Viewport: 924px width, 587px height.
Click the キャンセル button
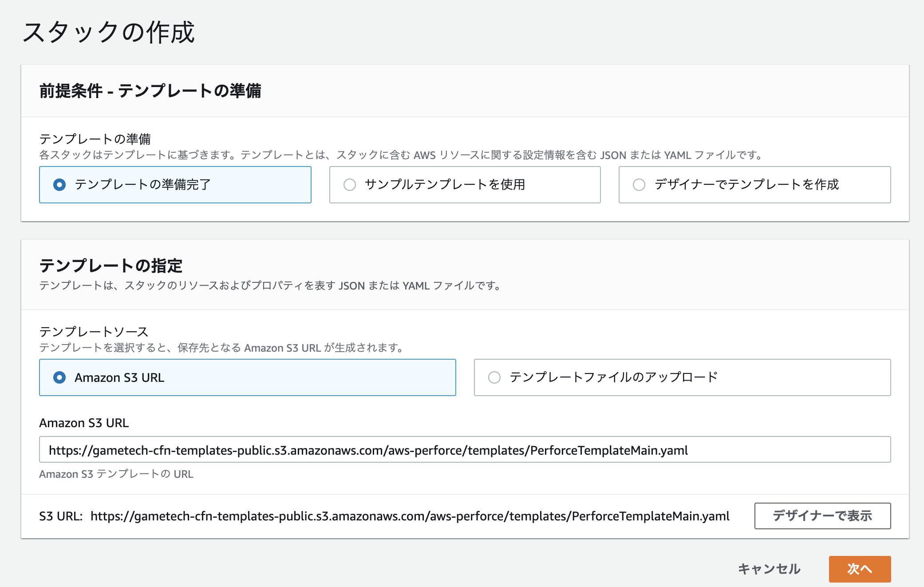click(769, 569)
